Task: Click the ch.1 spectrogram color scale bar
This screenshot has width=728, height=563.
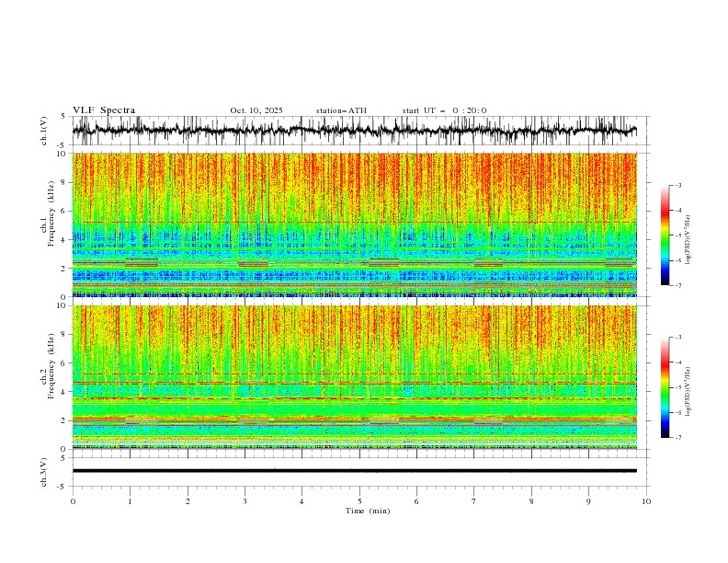Action: point(665,236)
